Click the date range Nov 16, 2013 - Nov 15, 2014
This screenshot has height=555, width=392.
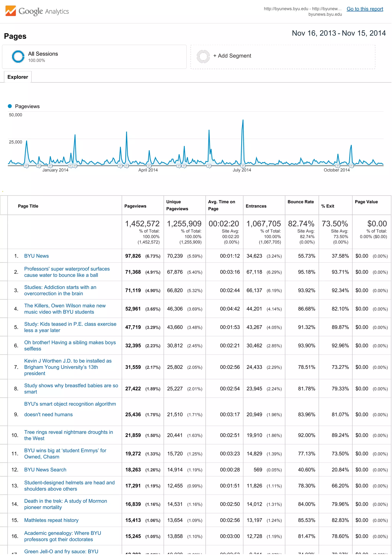pyautogui.click(x=339, y=33)
